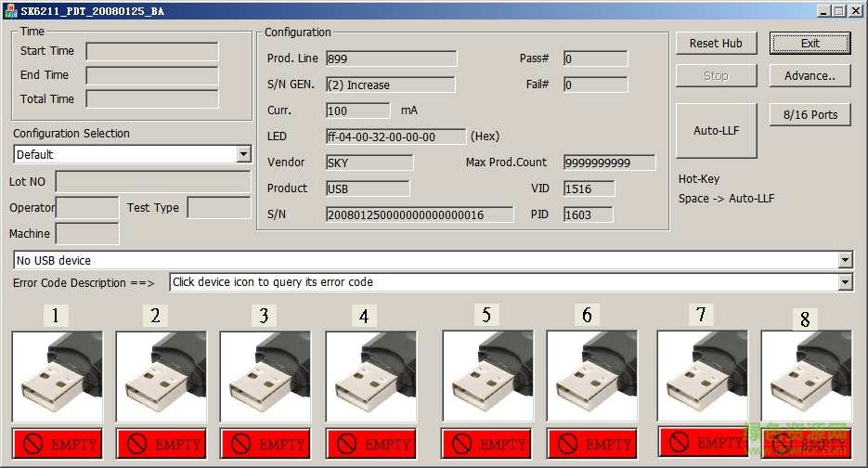Select the USB drive image under port 3

coord(265,377)
